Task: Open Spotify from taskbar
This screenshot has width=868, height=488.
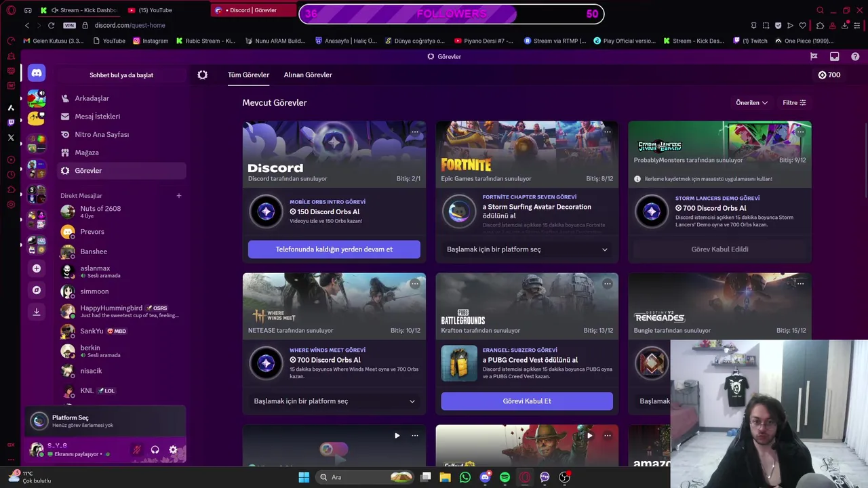Action: tap(505, 477)
